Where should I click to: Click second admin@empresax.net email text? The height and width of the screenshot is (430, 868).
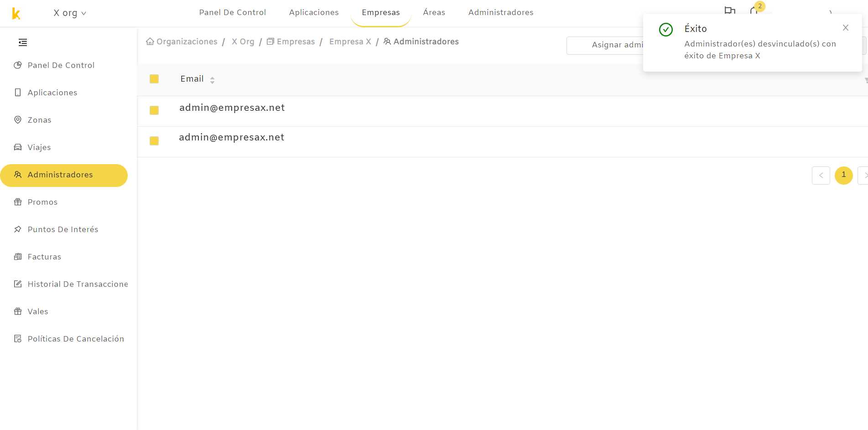232,137
